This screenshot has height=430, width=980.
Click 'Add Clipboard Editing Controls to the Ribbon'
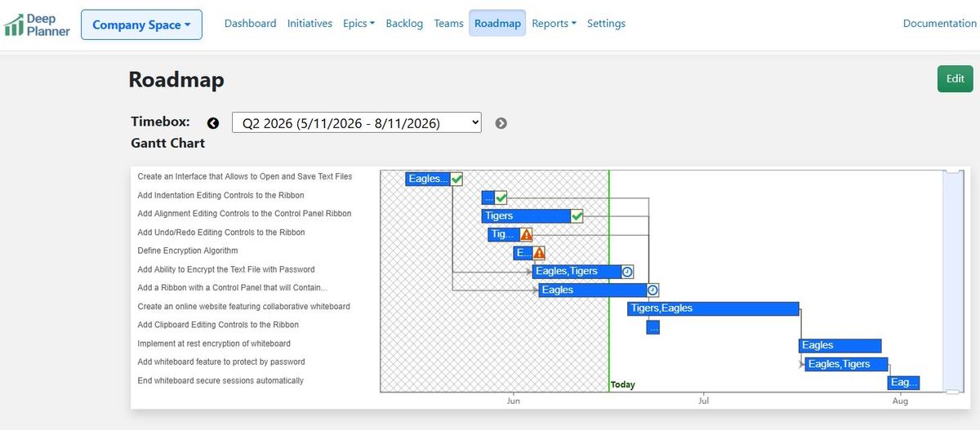pyautogui.click(x=218, y=325)
